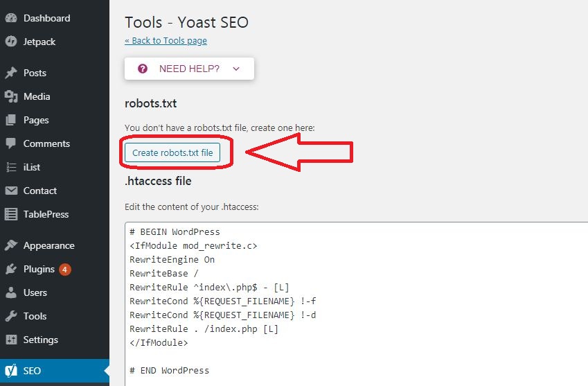
Task: Click the '# END WordPress' line
Action: [x=170, y=371]
